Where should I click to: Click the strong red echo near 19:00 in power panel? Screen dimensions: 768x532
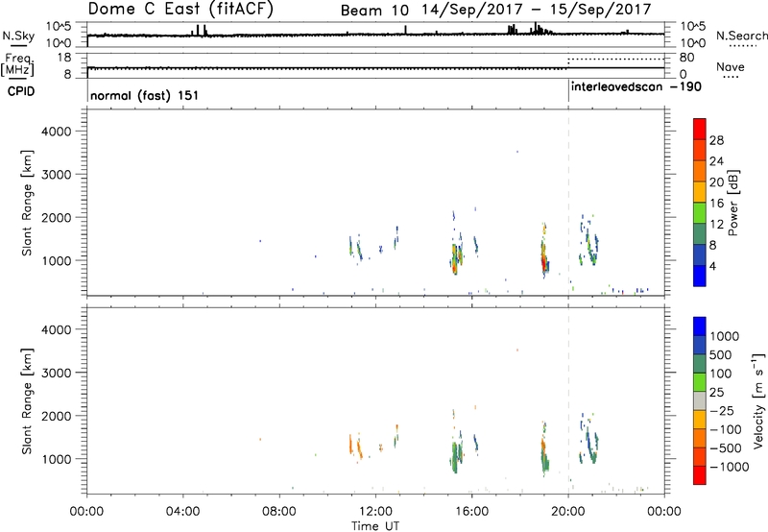pyautogui.click(x=543, y=264)
